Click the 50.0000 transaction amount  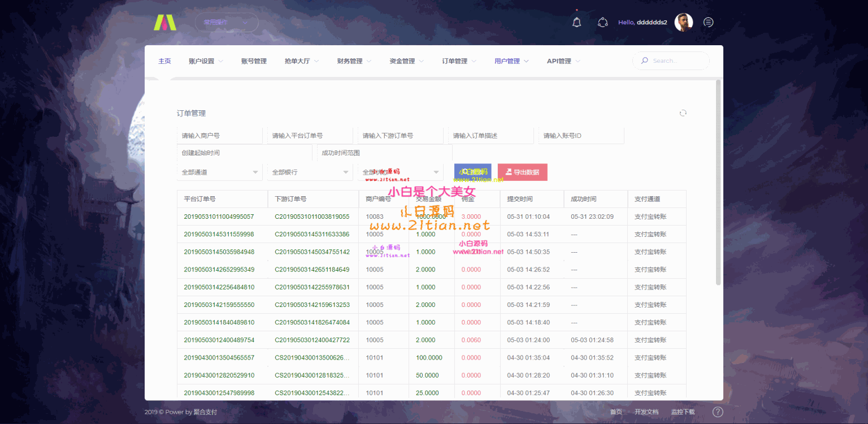pyautogui.click(x=427, y=375)
